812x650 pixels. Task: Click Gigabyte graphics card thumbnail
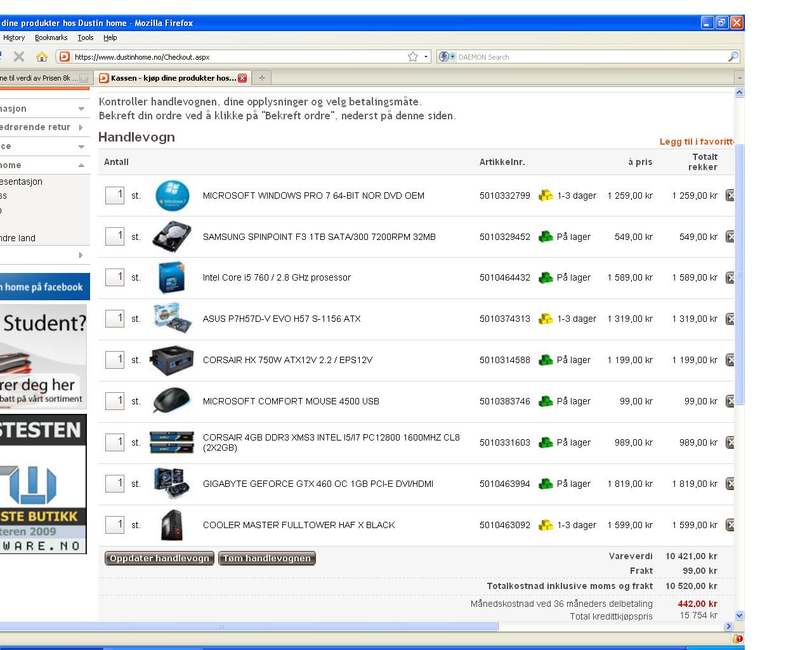(172, 484)
